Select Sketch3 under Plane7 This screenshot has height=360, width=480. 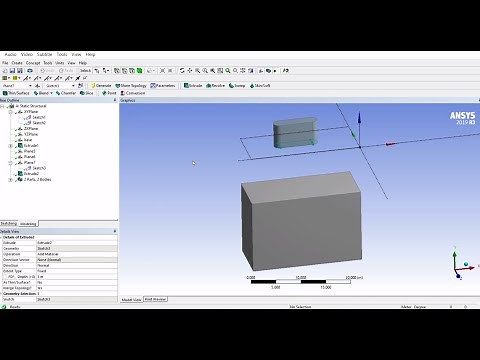point(39,168)
